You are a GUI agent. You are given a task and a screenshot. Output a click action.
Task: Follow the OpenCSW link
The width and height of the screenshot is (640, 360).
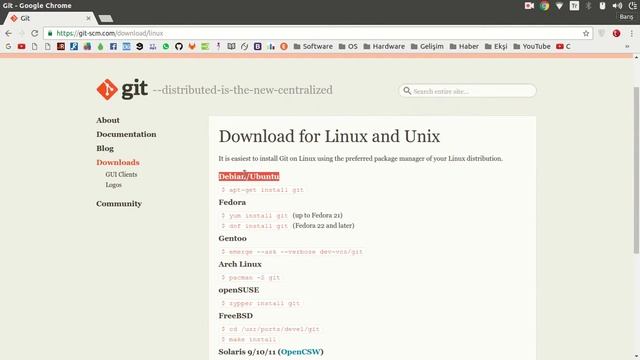click(301, 352)
